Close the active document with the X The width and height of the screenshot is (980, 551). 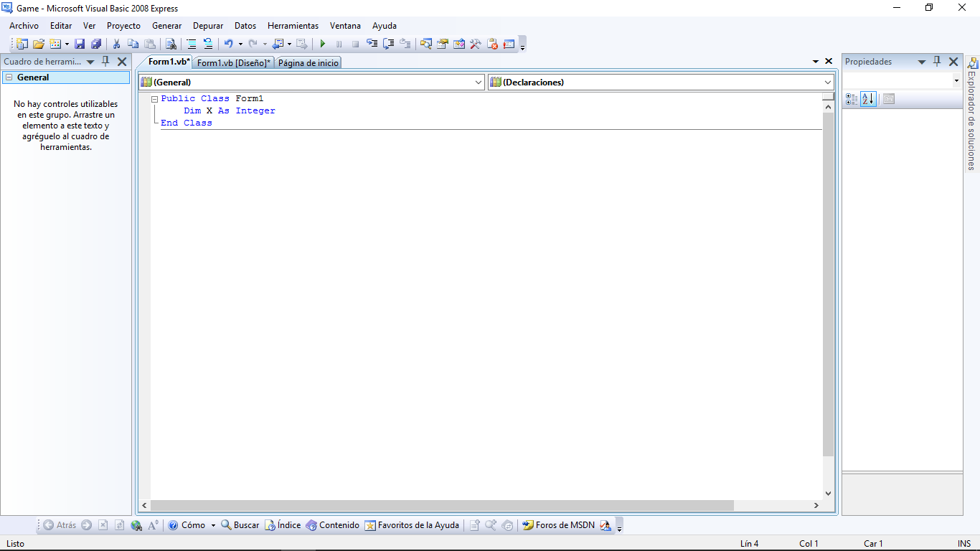[x=829, y=62]
